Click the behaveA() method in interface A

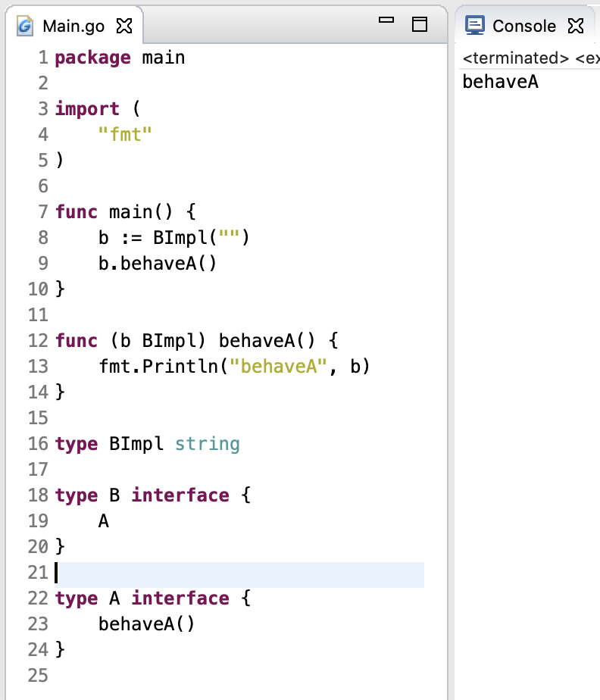pos(146,624)
